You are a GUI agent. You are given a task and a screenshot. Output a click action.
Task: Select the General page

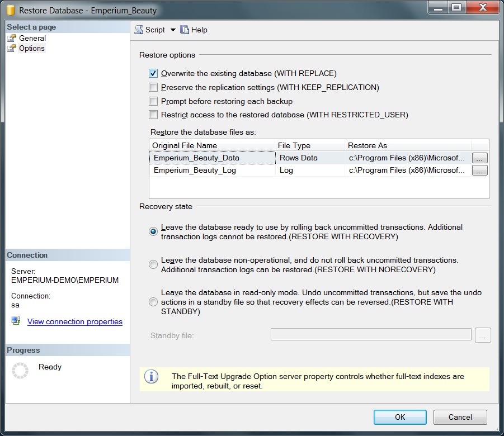click(32, 38)
